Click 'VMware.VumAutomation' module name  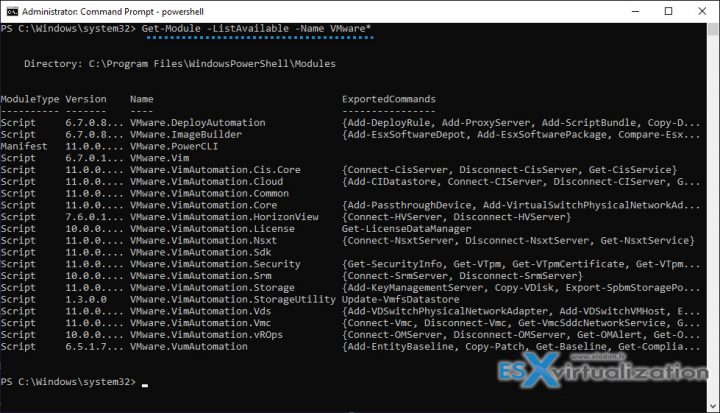[189, 347]
